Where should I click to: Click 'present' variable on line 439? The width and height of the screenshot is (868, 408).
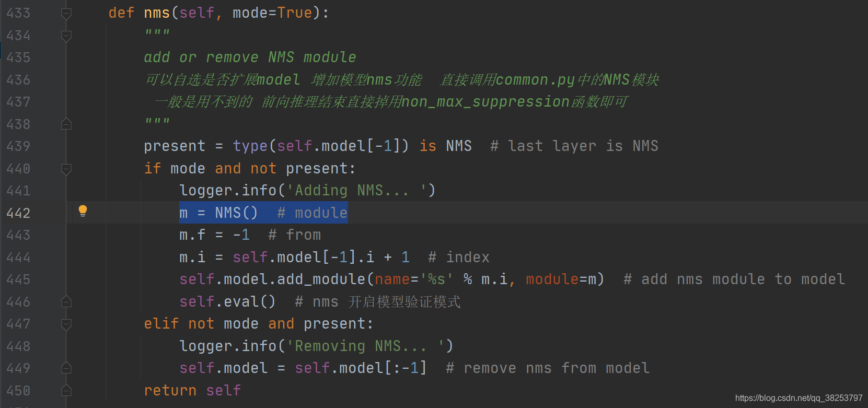(x=175, y=146)
